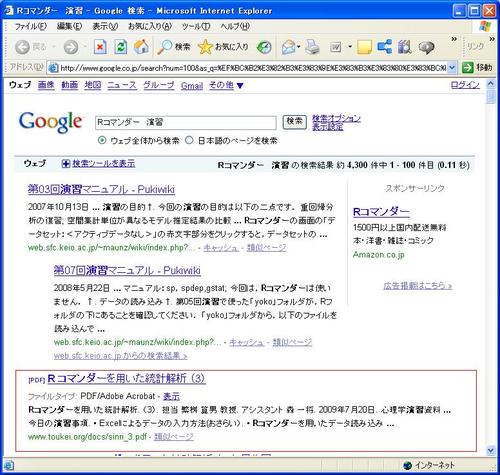This screenshot has height=475, width=500.
Task: Click the vertical scrollbar thumb
Action: [x=491, y=96]
